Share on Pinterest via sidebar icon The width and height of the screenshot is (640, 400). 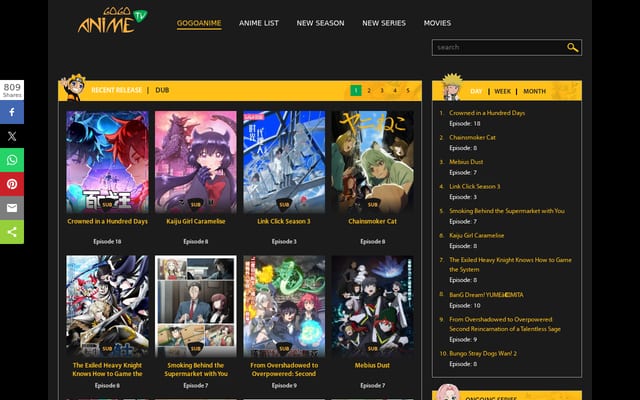pyautogui.click(x=12, y=184)
